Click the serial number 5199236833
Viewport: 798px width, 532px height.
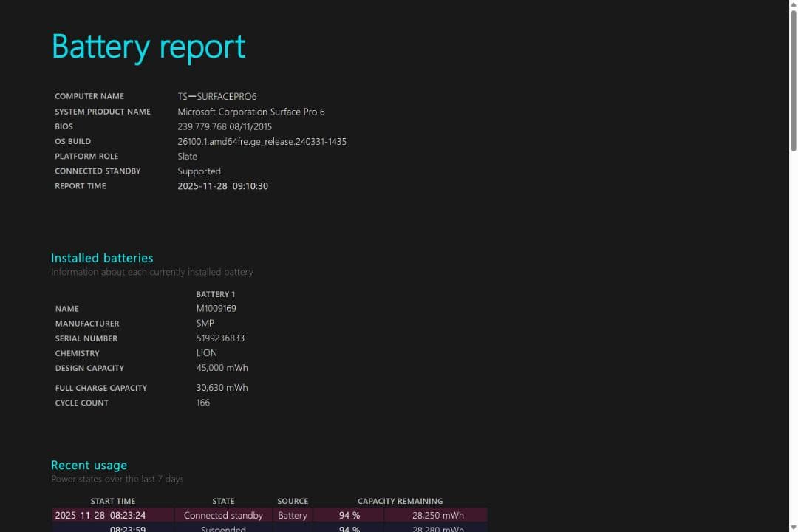(x=220, y=338)
